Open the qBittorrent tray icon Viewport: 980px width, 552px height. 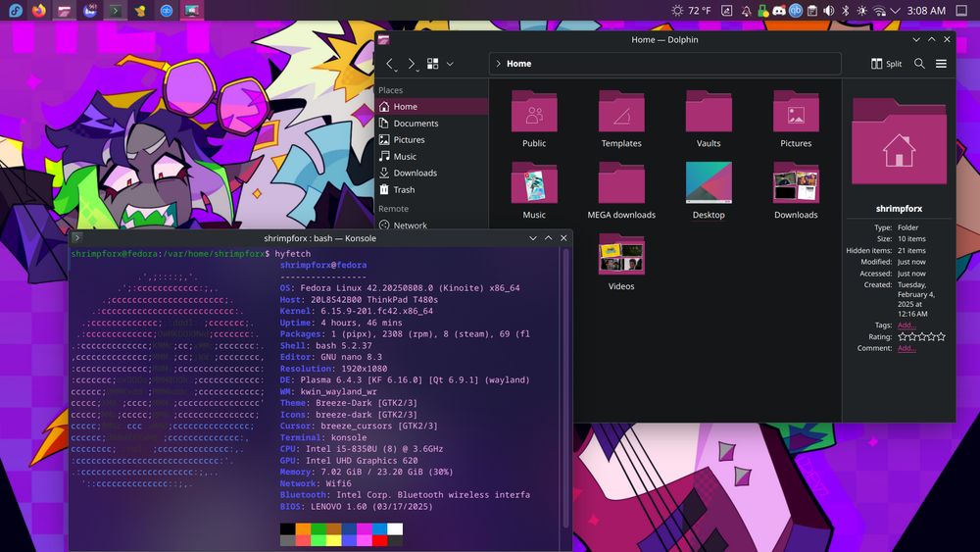[795, 11]
